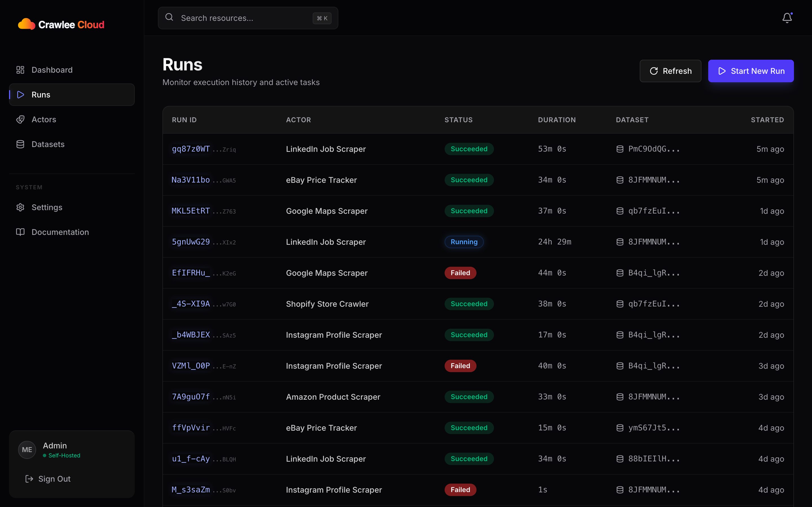Click the notifications bell icon

coord(787,18)
